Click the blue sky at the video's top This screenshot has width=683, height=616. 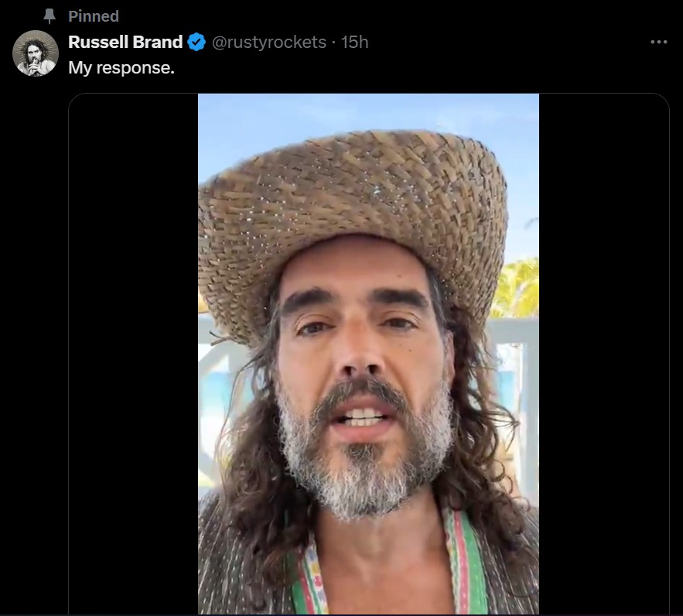309,116
